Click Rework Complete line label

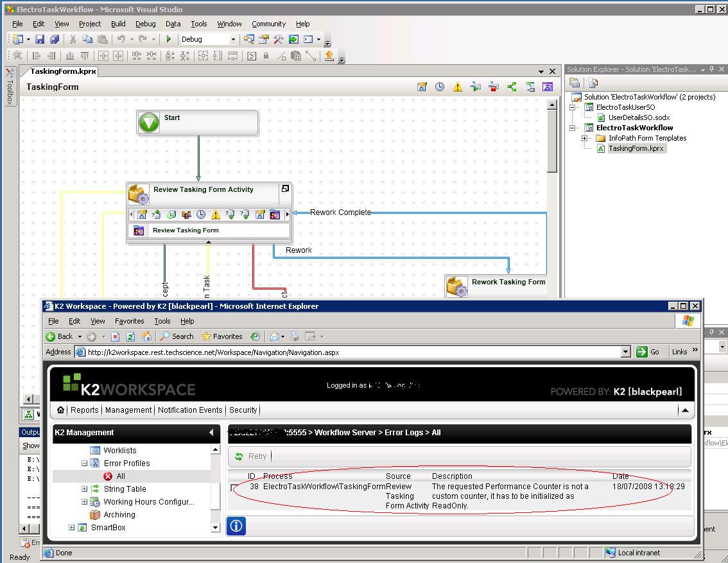tap(340, 212)
